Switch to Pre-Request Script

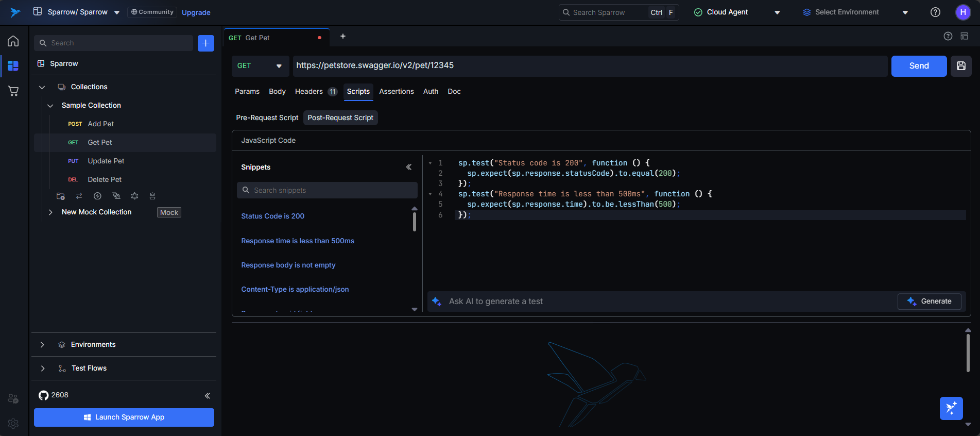tap(267, 118)
